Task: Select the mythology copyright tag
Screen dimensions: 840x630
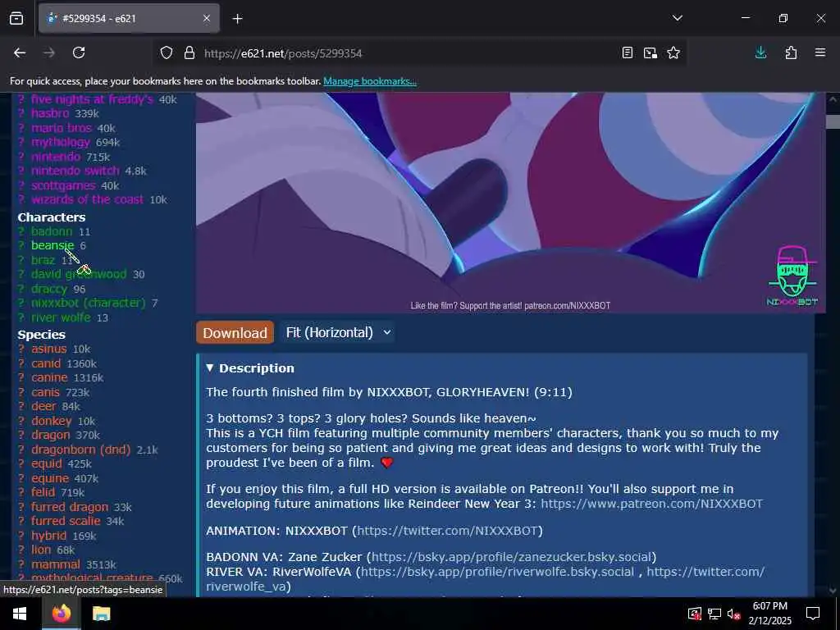Action: (61, 142)
